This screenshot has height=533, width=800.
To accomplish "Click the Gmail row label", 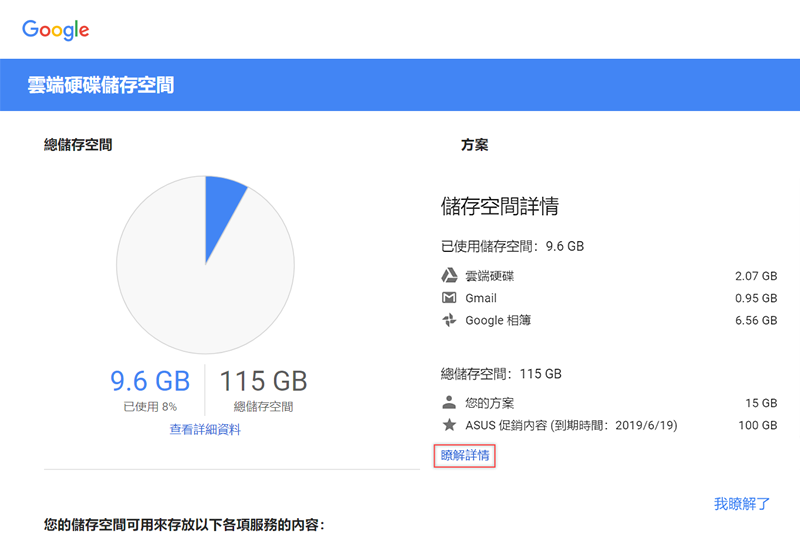I will 481,298.
